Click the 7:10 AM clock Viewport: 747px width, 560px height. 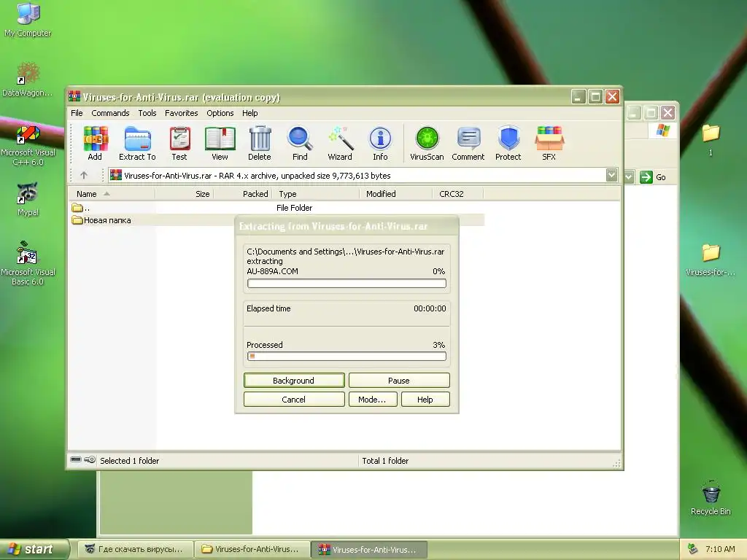click(720, 549)
